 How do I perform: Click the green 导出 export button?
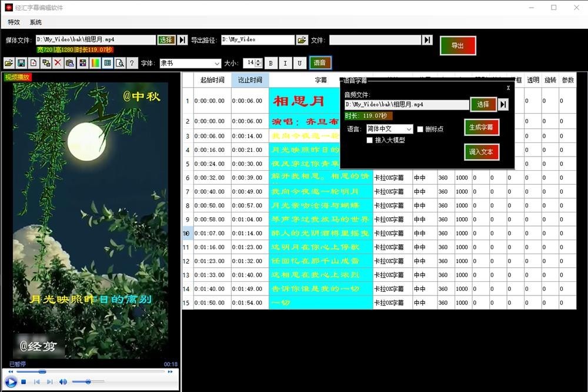coord(458,45)
